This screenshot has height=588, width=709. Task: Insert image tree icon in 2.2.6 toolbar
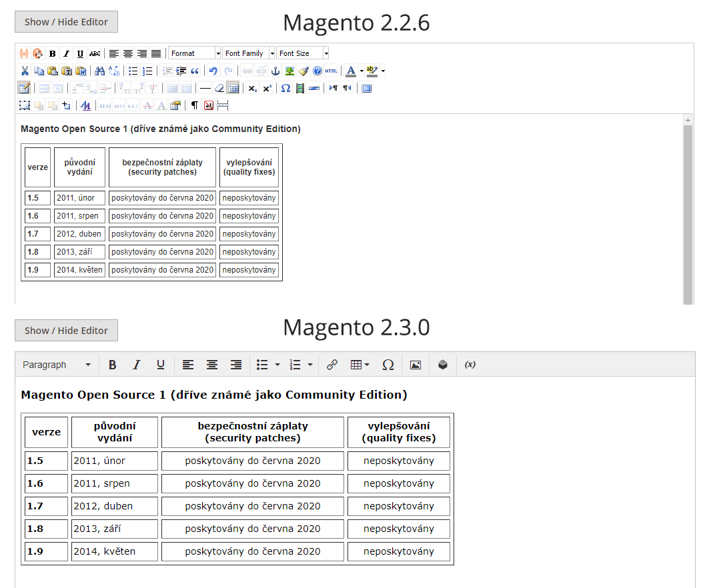point(289,71)
